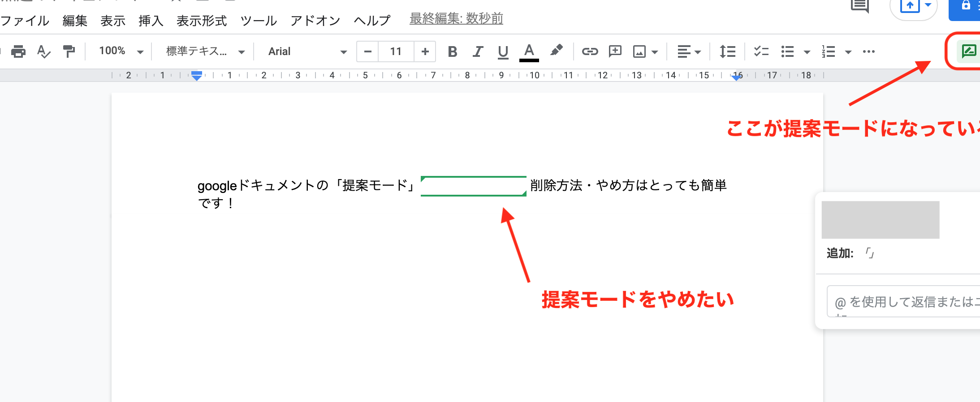The height and width of the screenshot is (402, 980).
Task: Click the checklist icon
Action: pos(761,51)
